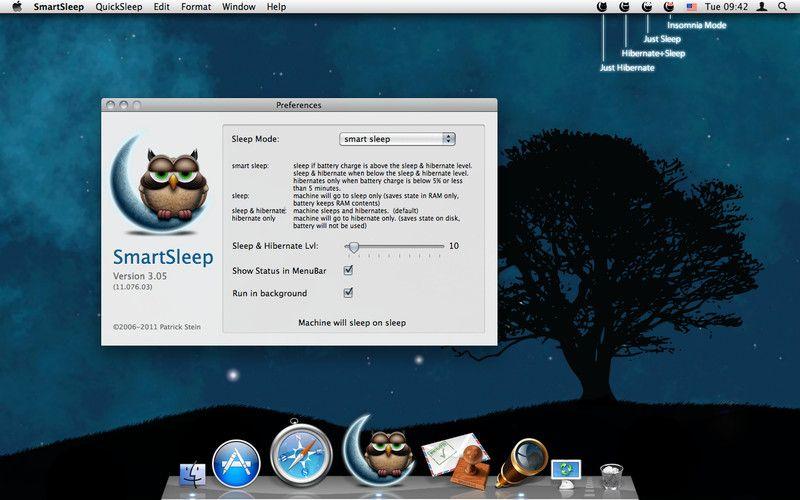800x500 pixels.
Task: Click the Insomnia Mode owl menu bar icon
Action: point(669,7)
